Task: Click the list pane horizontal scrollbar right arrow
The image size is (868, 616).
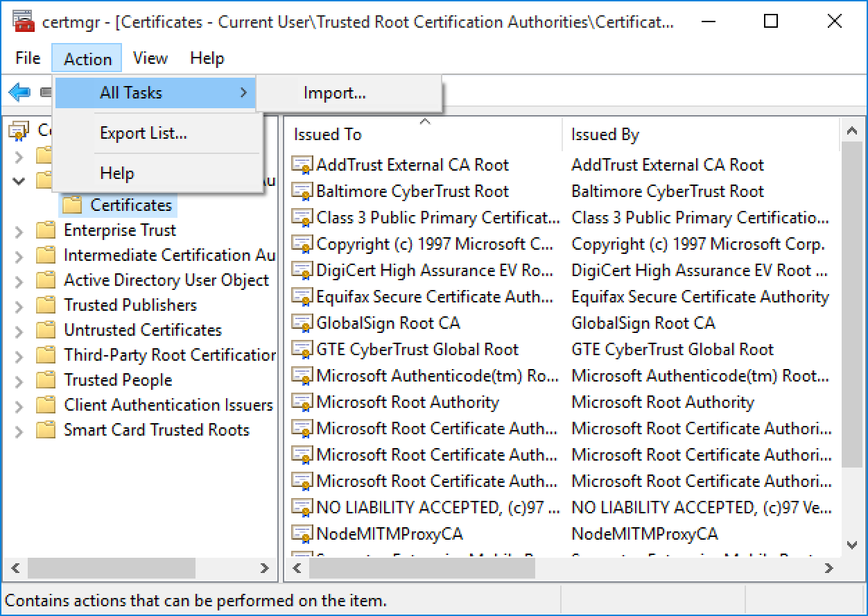Action: pyautogui.click(x=829, y=569)
